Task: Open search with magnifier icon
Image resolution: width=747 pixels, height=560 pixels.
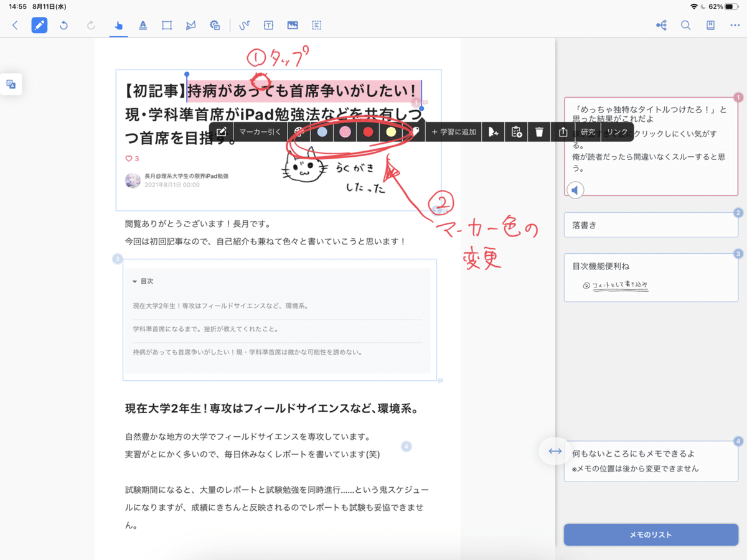Action: click(x=685, y=26)
